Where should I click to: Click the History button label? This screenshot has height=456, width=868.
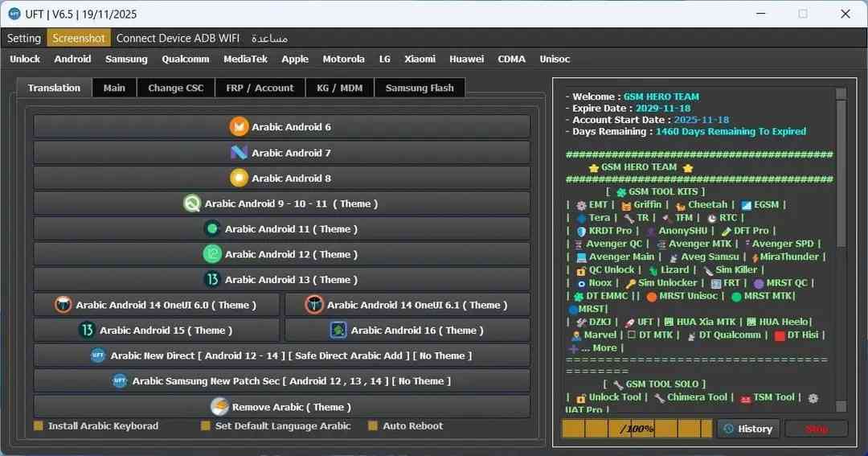pyautogui.click(x=755, y=429)
